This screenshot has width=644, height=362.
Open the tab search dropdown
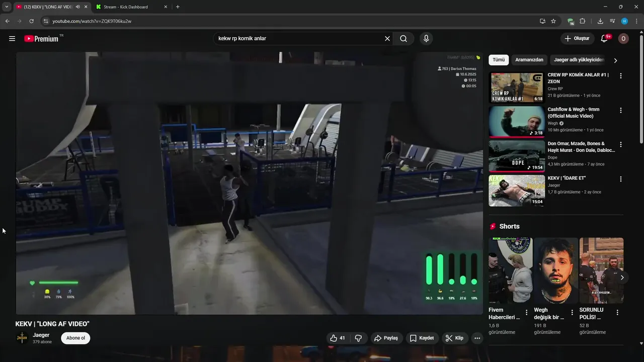click(7, 7)
